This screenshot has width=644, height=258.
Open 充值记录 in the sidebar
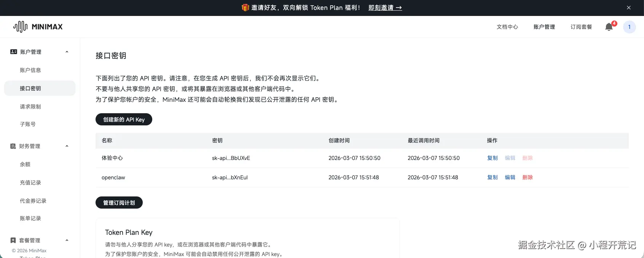click(x=30, y=182)
